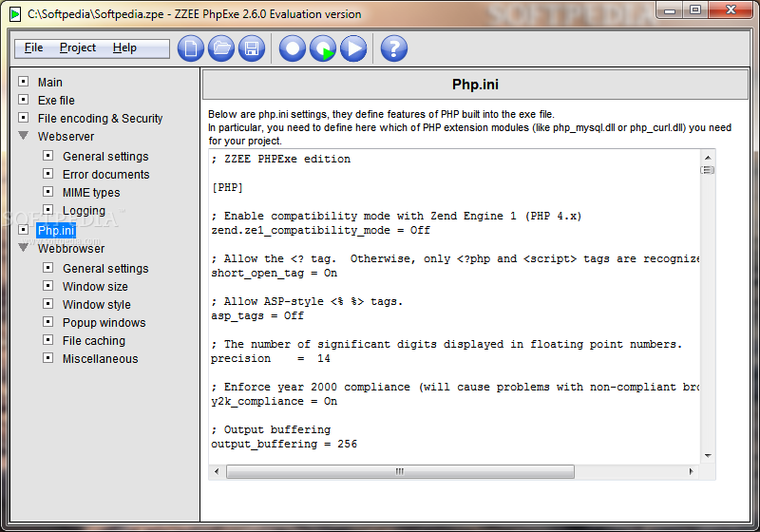Select the Webserver section label
The height and width of the screenshot is (532, 760).
[66, 137]
